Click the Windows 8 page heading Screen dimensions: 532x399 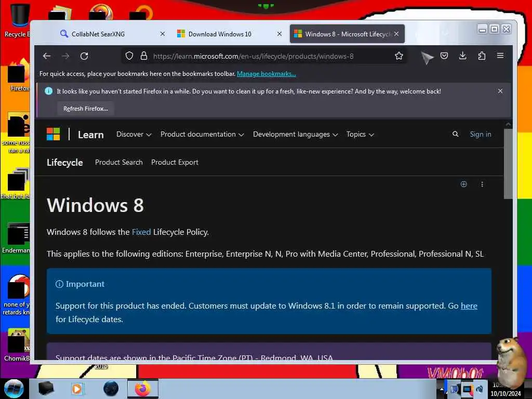tap(96, 205)
